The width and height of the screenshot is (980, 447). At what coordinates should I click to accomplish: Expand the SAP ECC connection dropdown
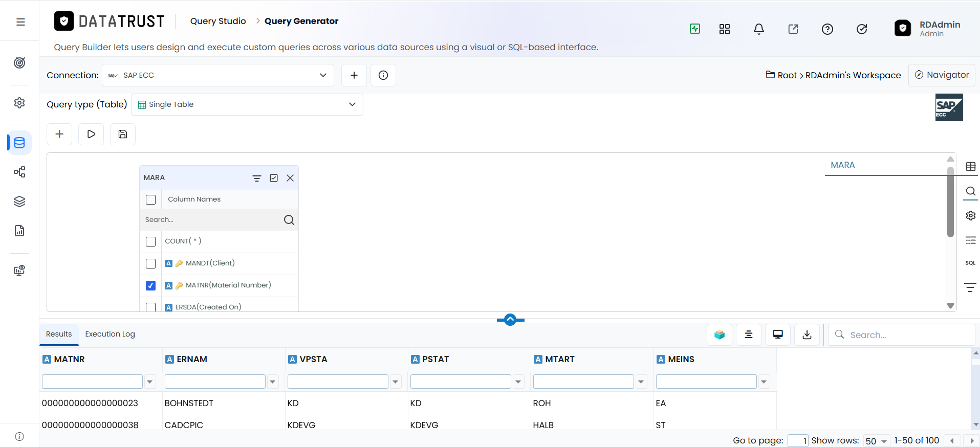tap(218, 75)
